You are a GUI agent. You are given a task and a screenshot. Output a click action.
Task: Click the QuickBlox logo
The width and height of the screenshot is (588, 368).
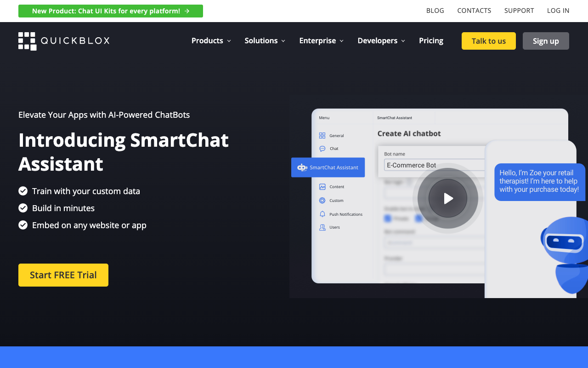click(x=64, y=41)
